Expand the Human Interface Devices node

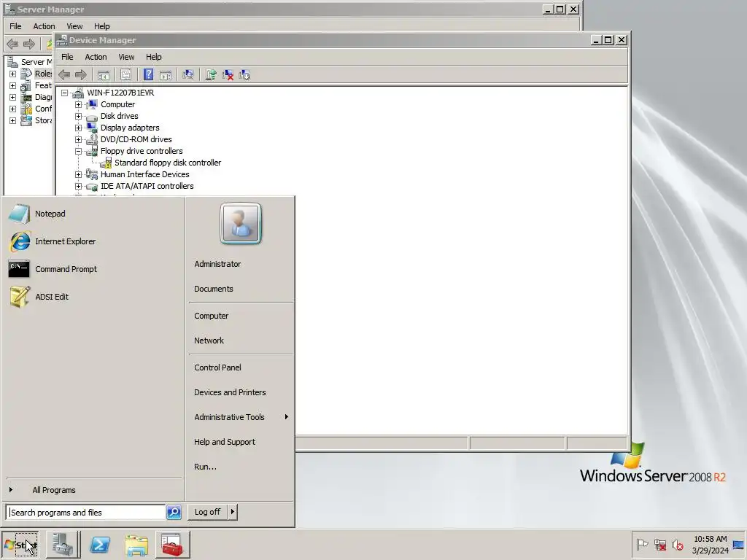point(78,174)
